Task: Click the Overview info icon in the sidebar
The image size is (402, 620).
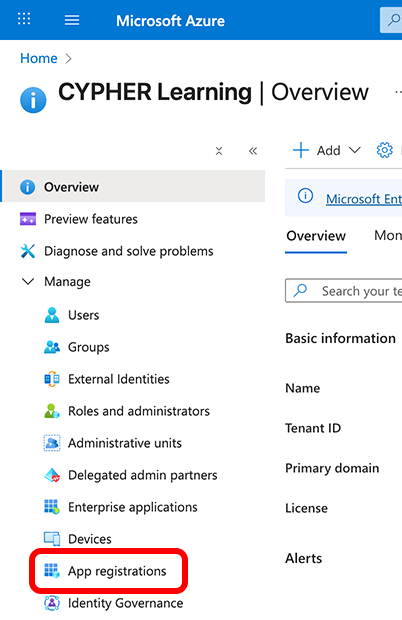Action: pos(27,187)
